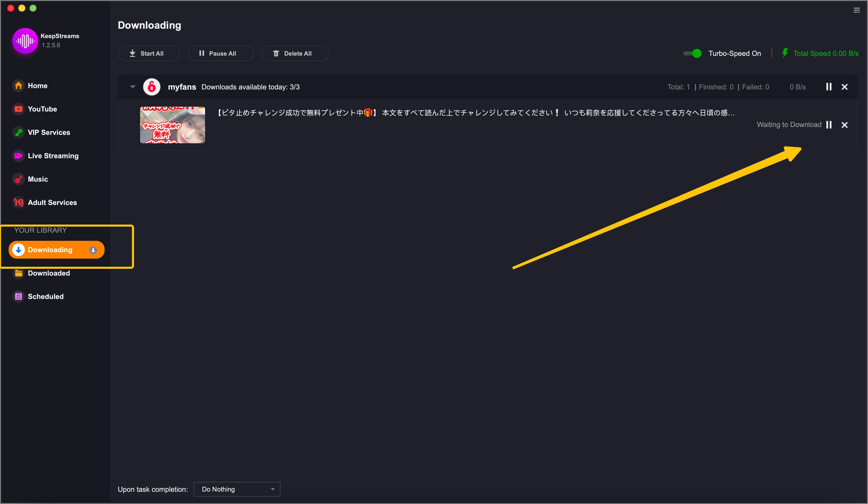Image resolution: width=868 pixels, height=504 pixels.
Task: Open the Upon task completion dropdown
Action: [237, 489]
